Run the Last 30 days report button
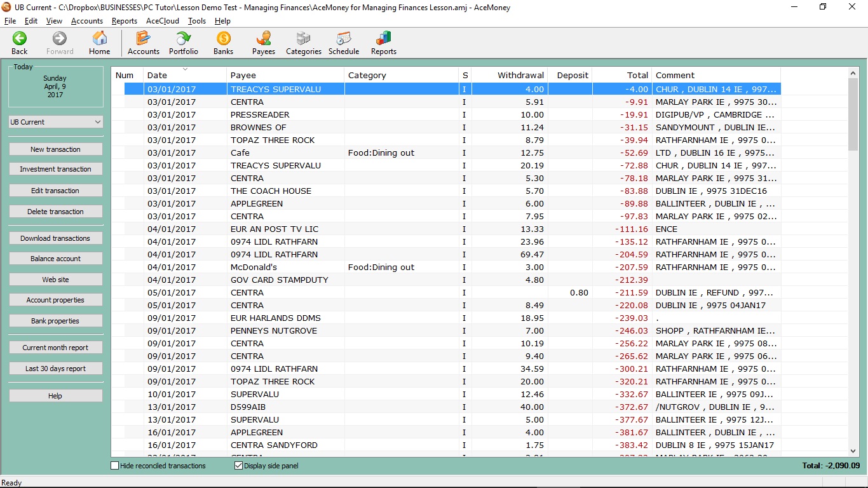The image size is (868, 488). click(x=56, y=369)
